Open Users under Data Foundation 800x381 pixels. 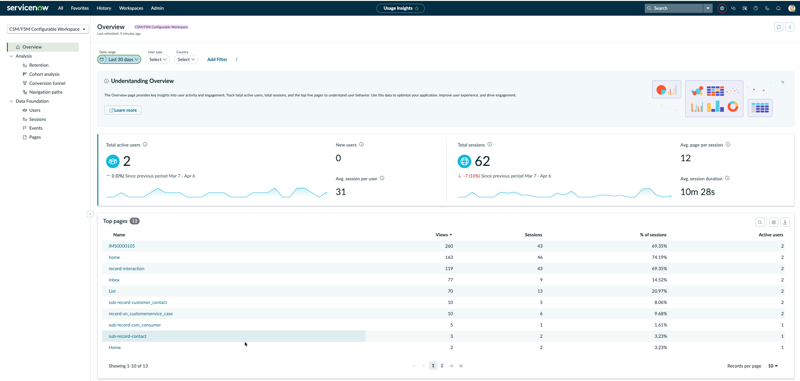click(35, 110)
